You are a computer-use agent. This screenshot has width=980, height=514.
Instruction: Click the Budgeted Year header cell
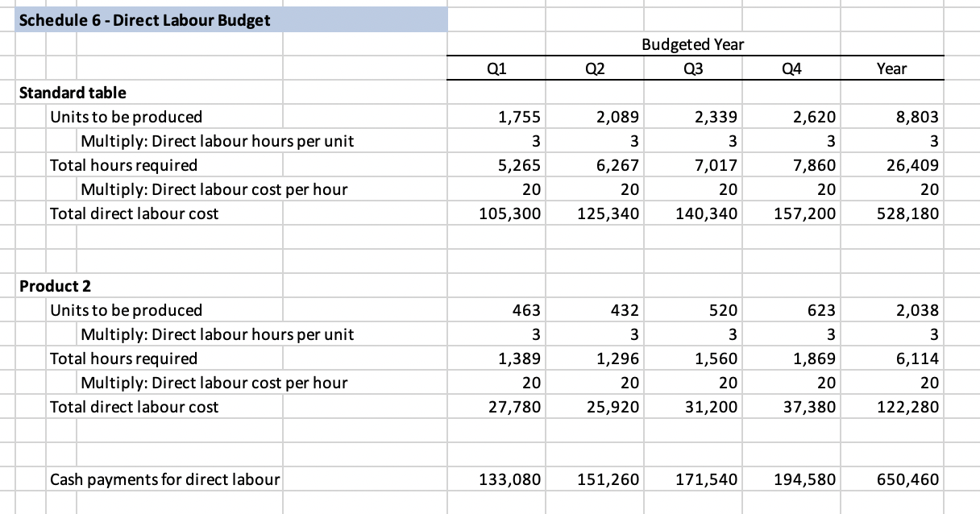pyautogui.click(x=693, y=44)
